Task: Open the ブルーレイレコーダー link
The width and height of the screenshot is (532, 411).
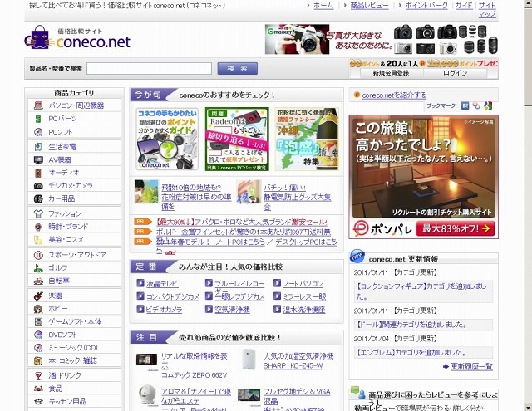Action: click(x=239, y=287)
